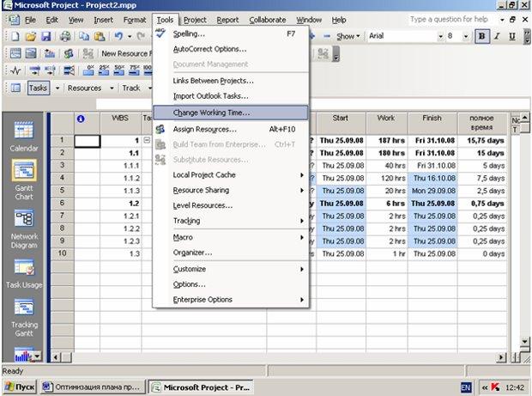Screen dimensions: 532x396
Task: Expand the Resource Sharing submenu
Action: (231, 190)
